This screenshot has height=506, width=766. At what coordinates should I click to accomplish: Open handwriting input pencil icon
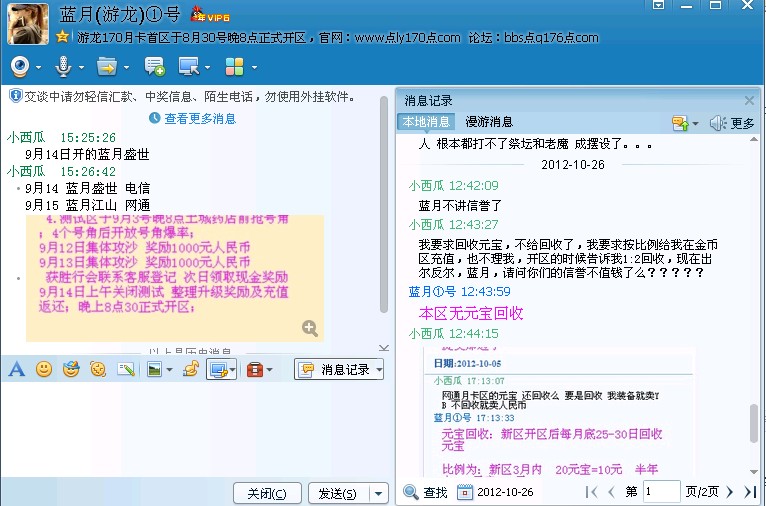[x=126, y=369]
